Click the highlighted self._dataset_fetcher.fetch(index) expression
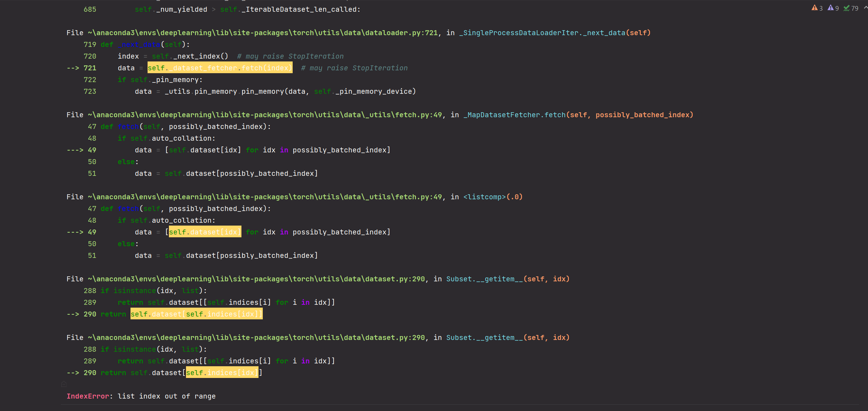 [x=220, y=68]
